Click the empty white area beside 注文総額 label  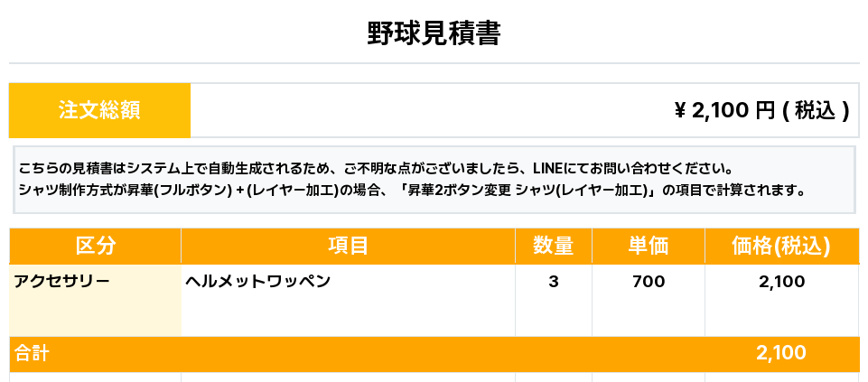[406, 110]
